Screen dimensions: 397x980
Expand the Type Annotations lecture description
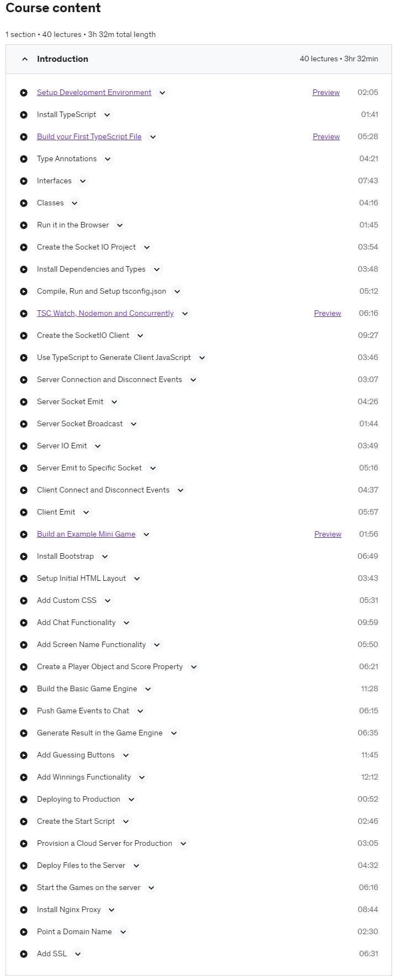pyautogui.click(x=108, y=159)
